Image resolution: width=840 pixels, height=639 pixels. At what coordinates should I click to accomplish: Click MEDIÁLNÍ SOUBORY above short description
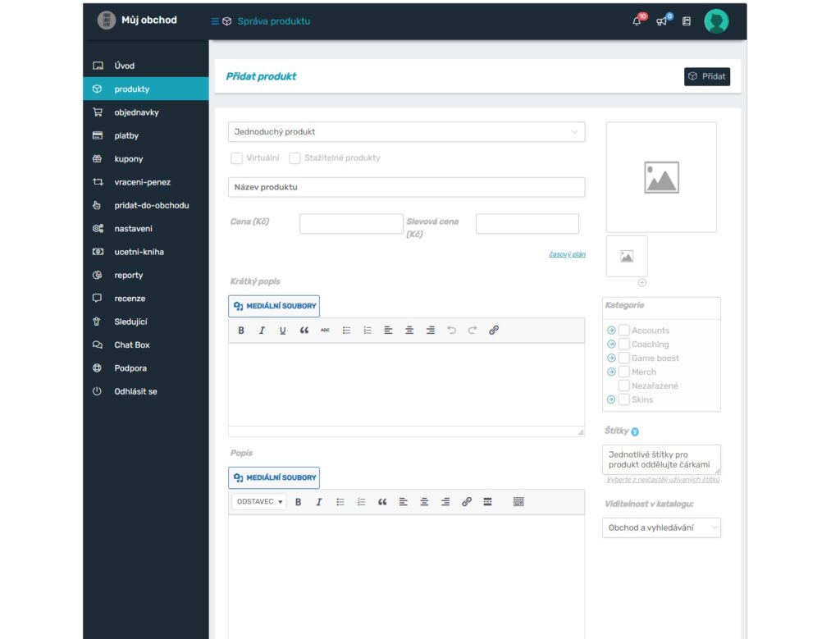(x=274, y=307)
